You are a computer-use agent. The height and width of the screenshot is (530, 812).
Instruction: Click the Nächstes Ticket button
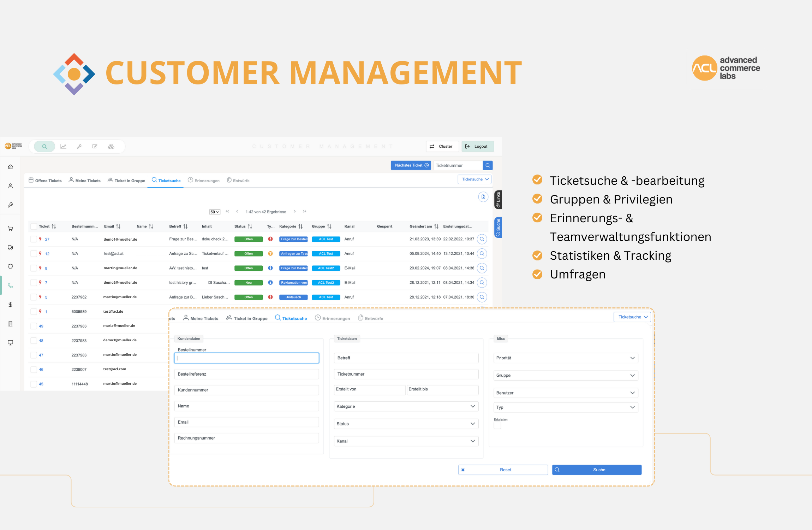coord(411,165)
